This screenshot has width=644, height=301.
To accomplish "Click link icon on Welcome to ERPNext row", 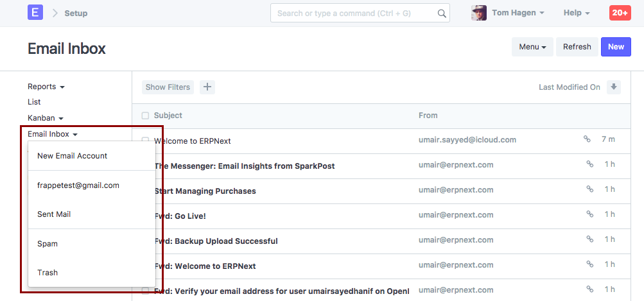I will [x=586, y=139].
